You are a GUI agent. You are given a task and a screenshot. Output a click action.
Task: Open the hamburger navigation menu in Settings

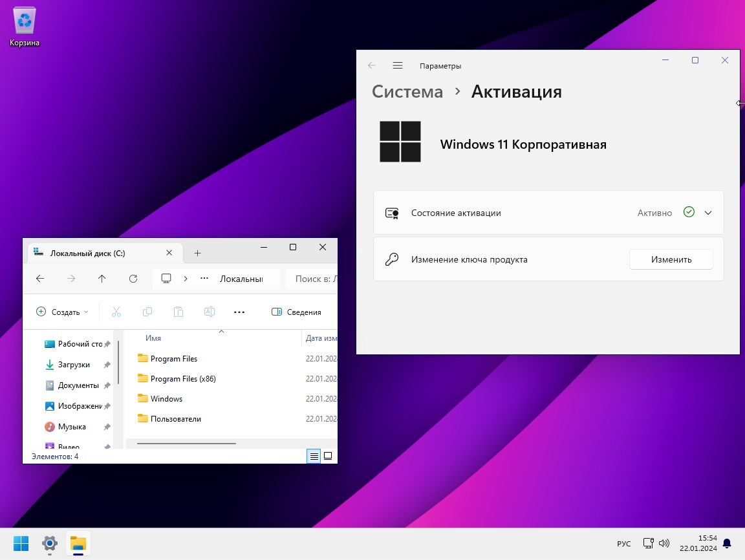pos(398,65)
